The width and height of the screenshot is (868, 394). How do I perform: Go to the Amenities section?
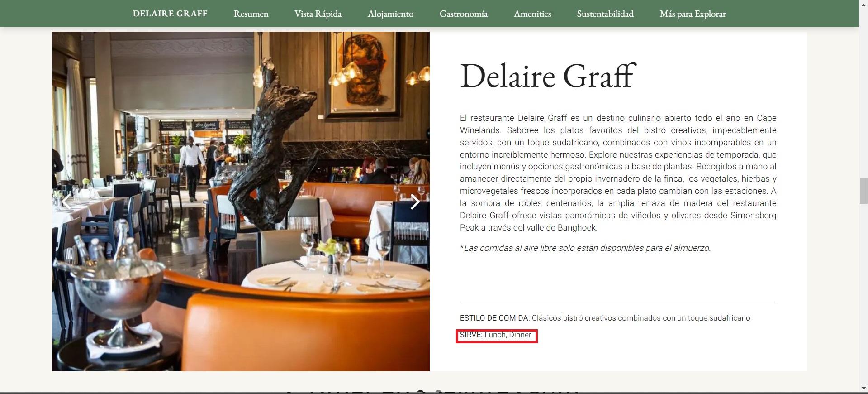(x=532, y=14)
